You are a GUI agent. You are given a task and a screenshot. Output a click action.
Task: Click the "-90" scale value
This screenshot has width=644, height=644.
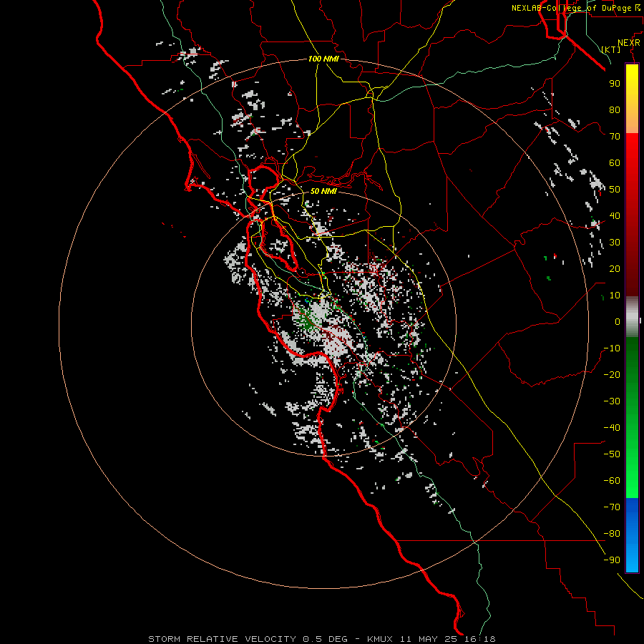pos(612,560)
